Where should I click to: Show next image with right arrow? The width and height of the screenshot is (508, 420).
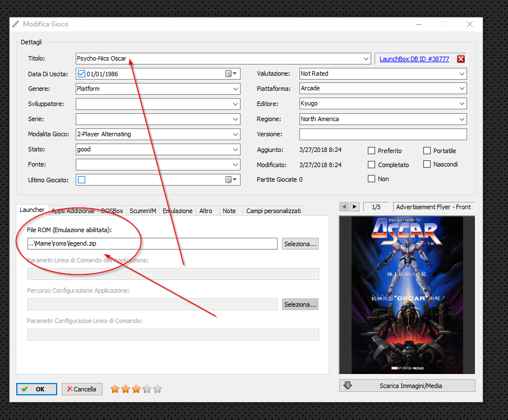point(355,207)
